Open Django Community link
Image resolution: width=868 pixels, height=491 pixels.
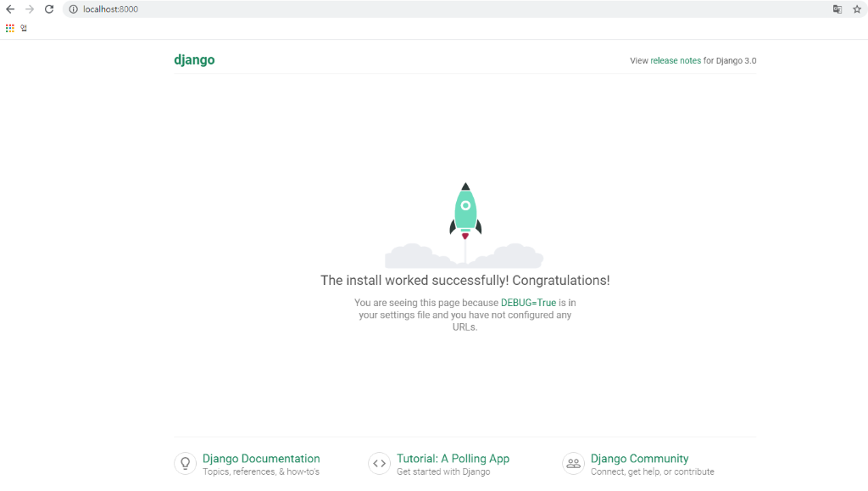pyautogui.click(x=639, y=458)
